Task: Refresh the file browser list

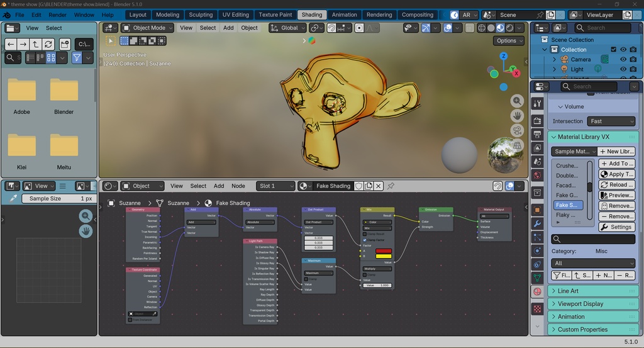Action: 48,45
